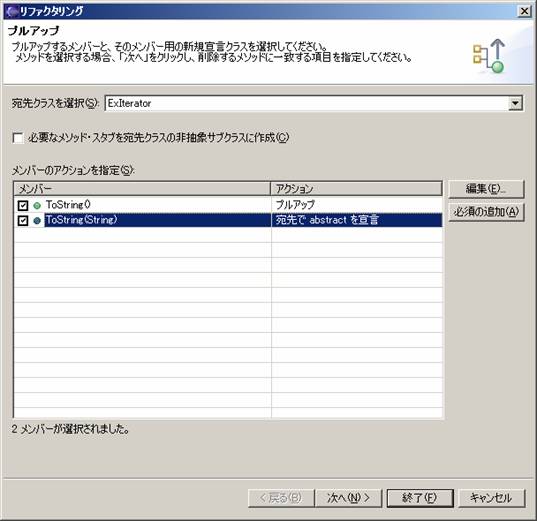
Task: Select the ToString() member row name
Action: 68,205
